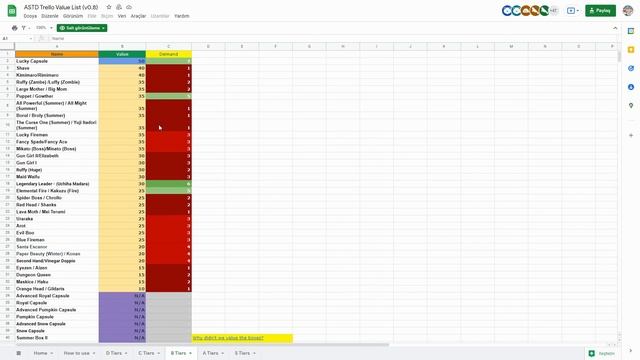The image size is (640, 360).
Task: Click the green Paylaş share button
Action: click(x=600, y=11)
